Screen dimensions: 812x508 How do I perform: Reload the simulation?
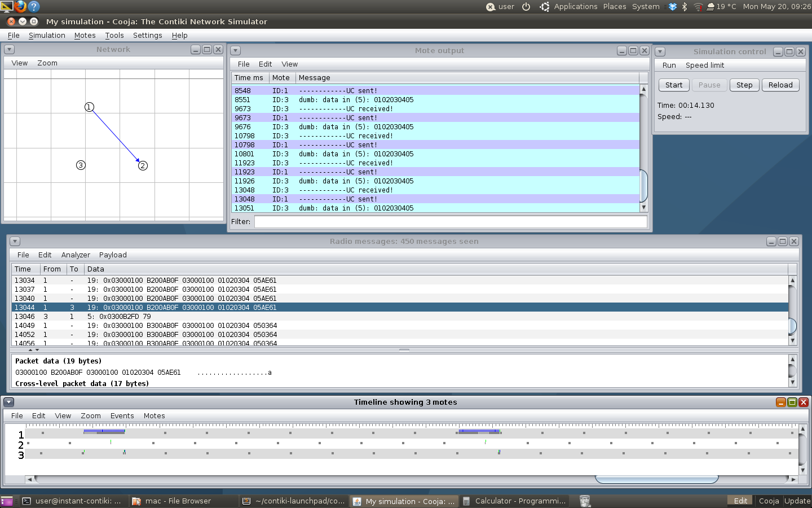coord(780,85)
